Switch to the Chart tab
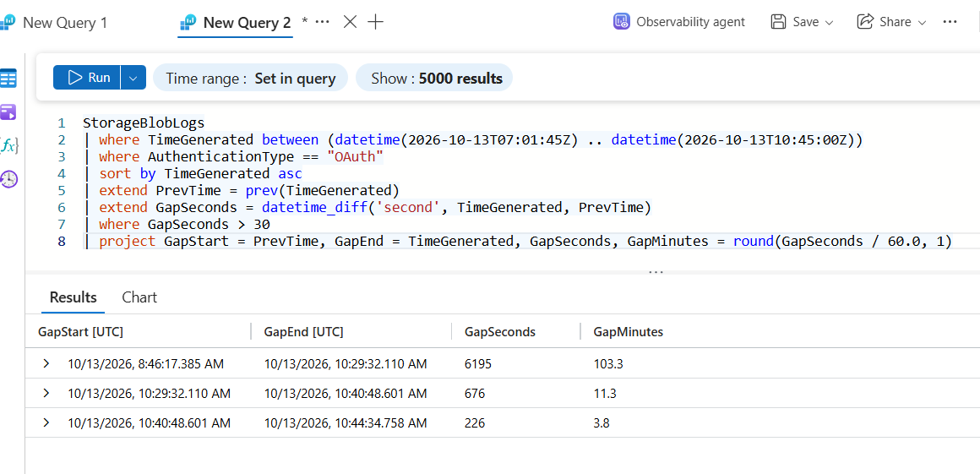The width and height of the screenshot is (980, 474). (139, 297)
